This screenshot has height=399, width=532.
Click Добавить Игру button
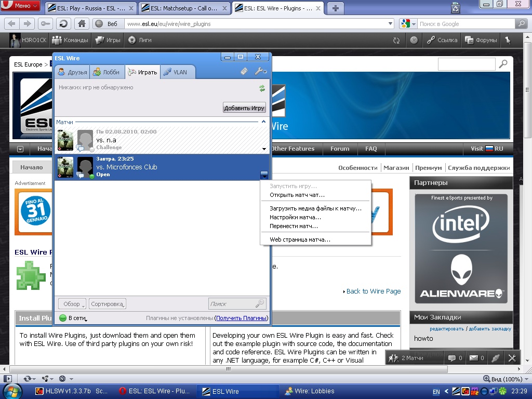click(x=244, y=108)
